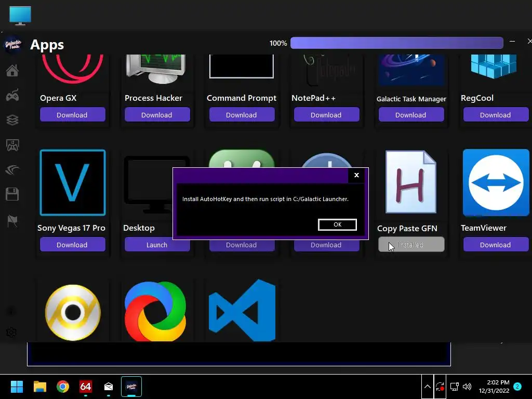Click the Command Prompt label
Image resolution: width=532 pixels, height=399 pixels.
[x=242, y=98]
